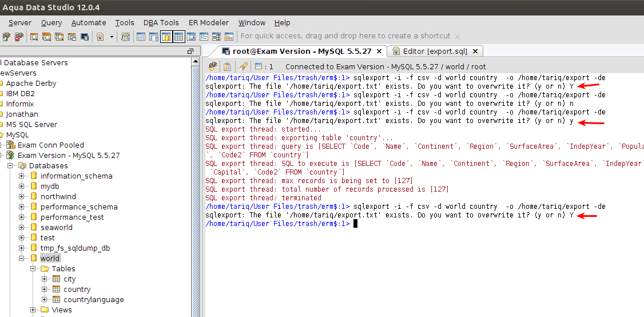Screen dimensions: 644x317
Task: Expand the seaworld database
Action: point(21,227)
